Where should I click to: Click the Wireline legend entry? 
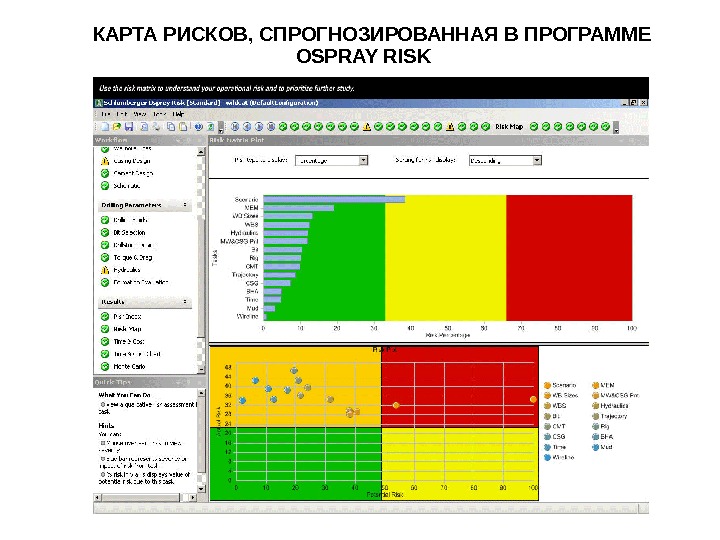click(559, 457)
